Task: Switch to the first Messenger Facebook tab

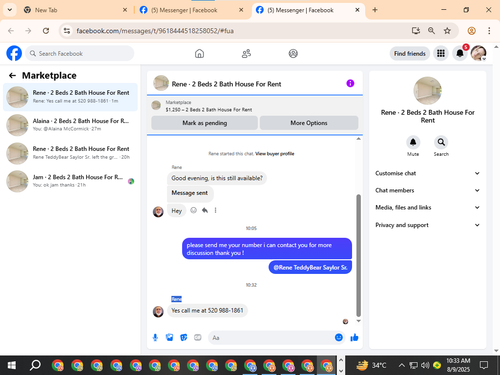Action: coord(191,10)
